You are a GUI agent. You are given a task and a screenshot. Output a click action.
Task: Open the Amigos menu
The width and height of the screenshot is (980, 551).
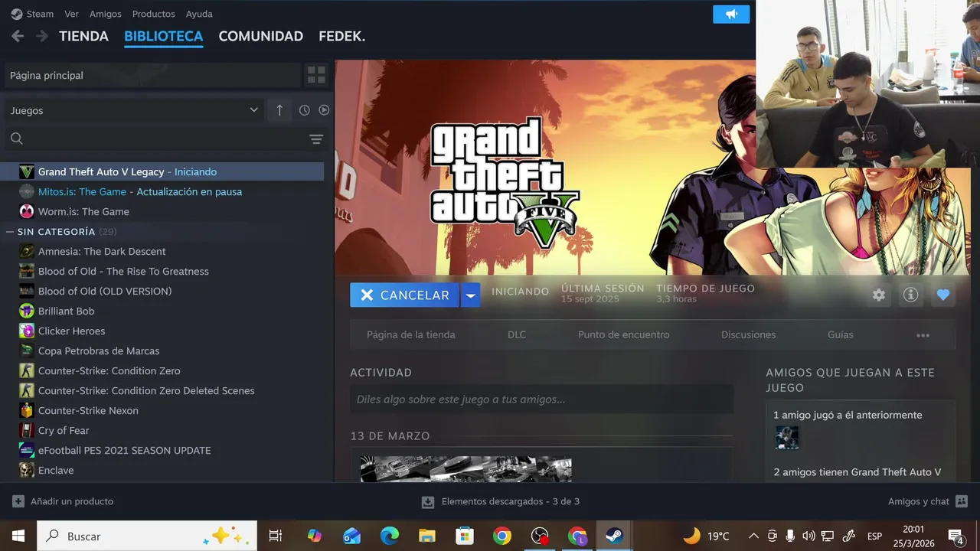click(106, 14)
